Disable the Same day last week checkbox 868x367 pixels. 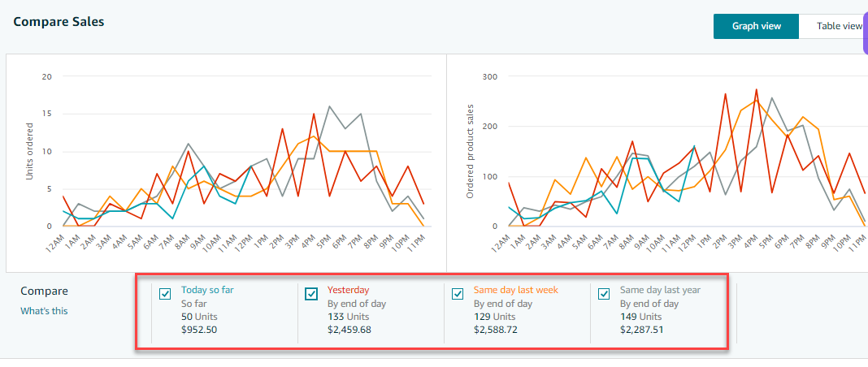458,294
